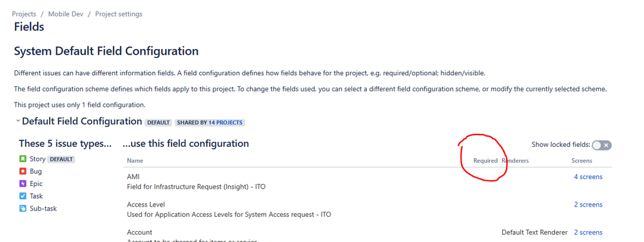Select the Task checkmark icon
The width and height of the screenshot is (644, 242).
coord(23,196)
